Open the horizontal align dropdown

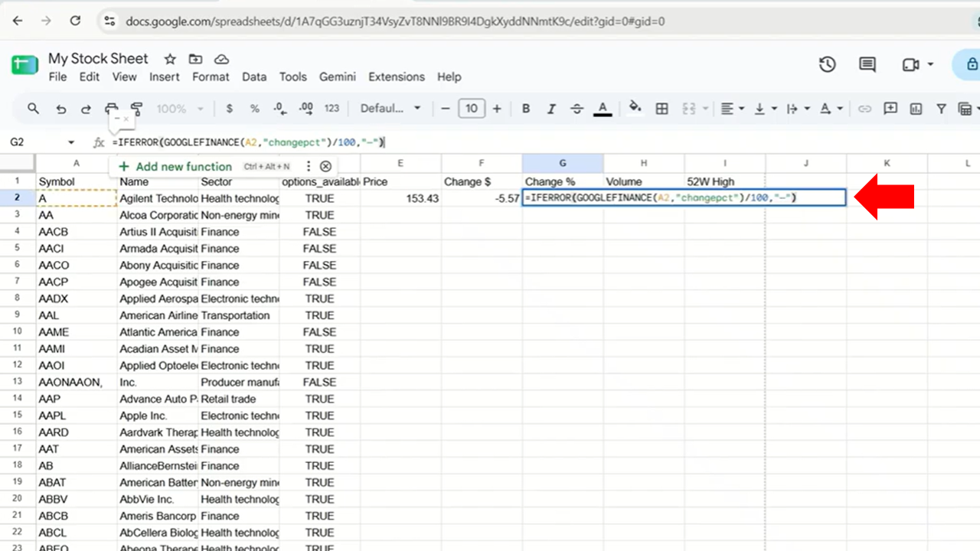[733, 109]
